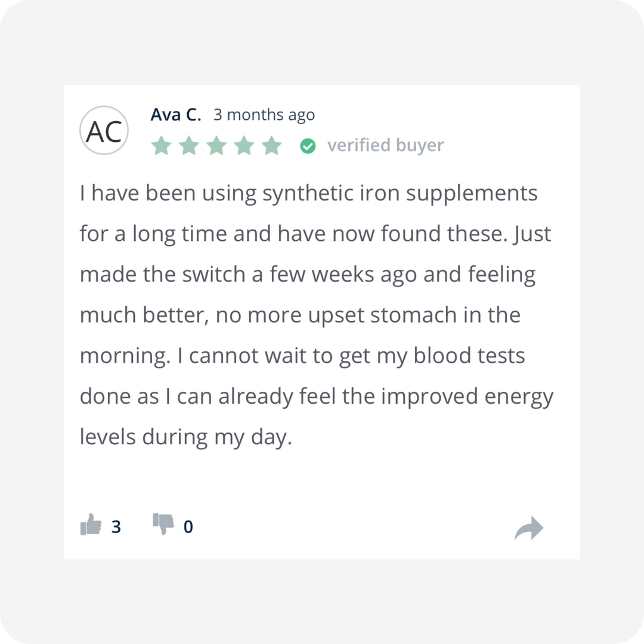Click the "3 months ago" timestamp
Screen dimensions: 644x644
coord(264,115)
